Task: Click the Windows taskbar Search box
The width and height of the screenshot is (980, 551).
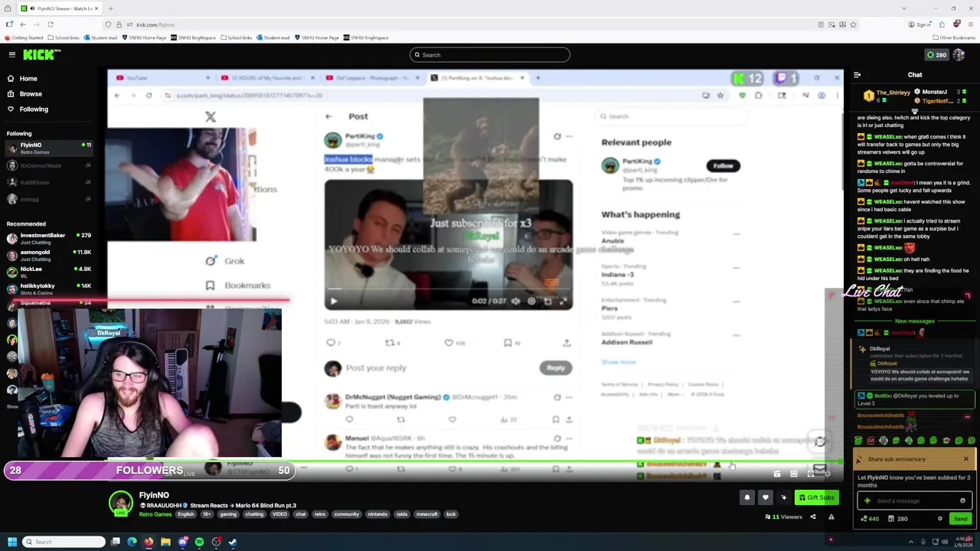Action: 64,542
